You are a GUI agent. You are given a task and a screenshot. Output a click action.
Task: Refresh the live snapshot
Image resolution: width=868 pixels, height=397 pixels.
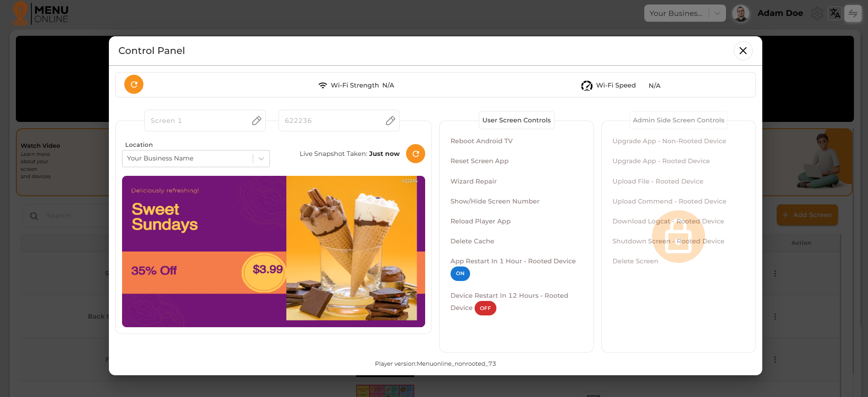click(x=415, y=154)
